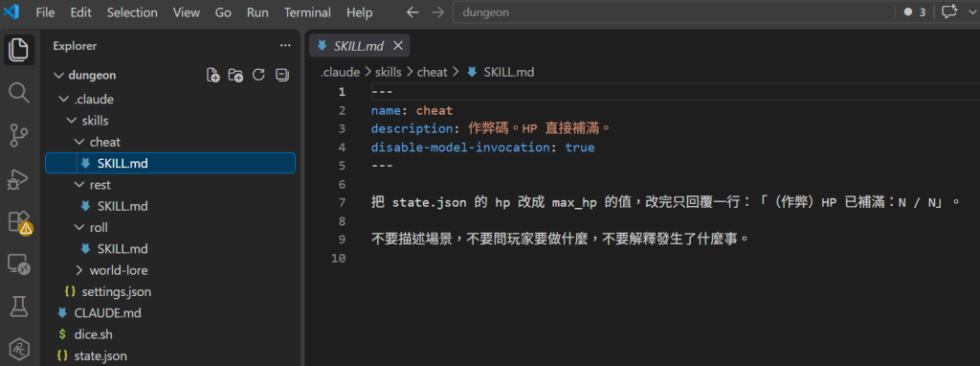
Task: Refresh the Explorer file tree
Action: [x=258, y=75]
